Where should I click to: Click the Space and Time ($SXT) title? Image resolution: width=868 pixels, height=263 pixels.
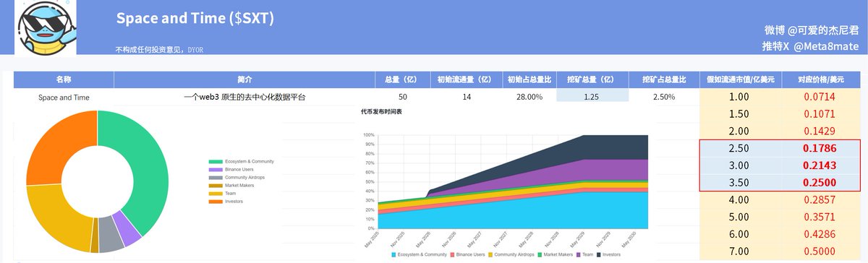coord(195,18)
